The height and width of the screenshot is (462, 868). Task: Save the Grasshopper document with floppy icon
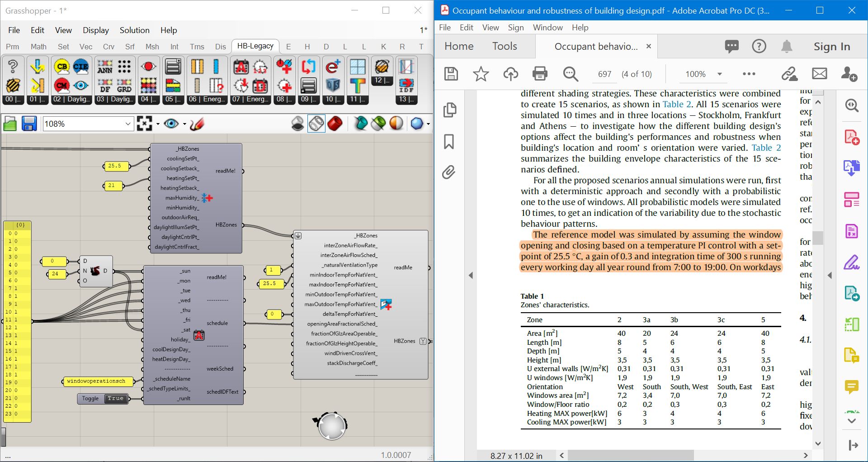[x=29, y=124]
